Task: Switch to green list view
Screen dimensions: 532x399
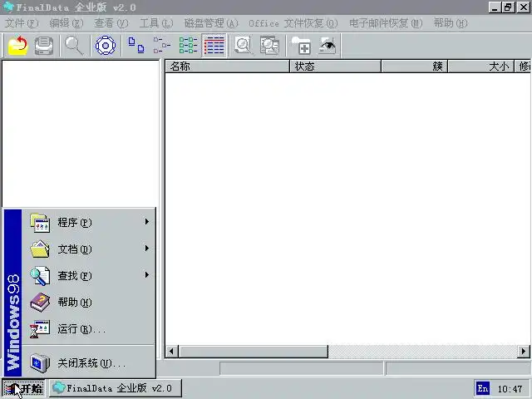Action: click(x=189, y=45)
